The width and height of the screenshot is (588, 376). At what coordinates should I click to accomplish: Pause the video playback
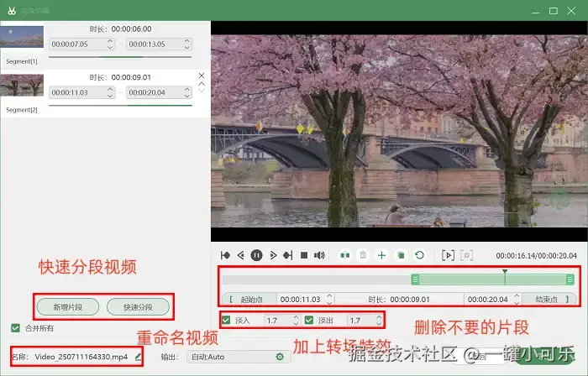pyautogui.click(x=256, y=255)
